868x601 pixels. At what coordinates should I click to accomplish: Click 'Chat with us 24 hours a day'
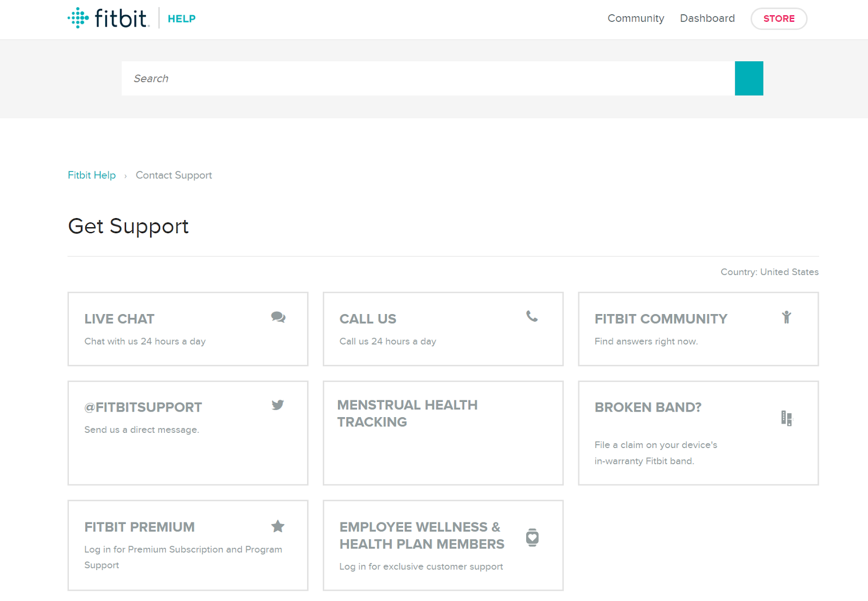(145, 341)
